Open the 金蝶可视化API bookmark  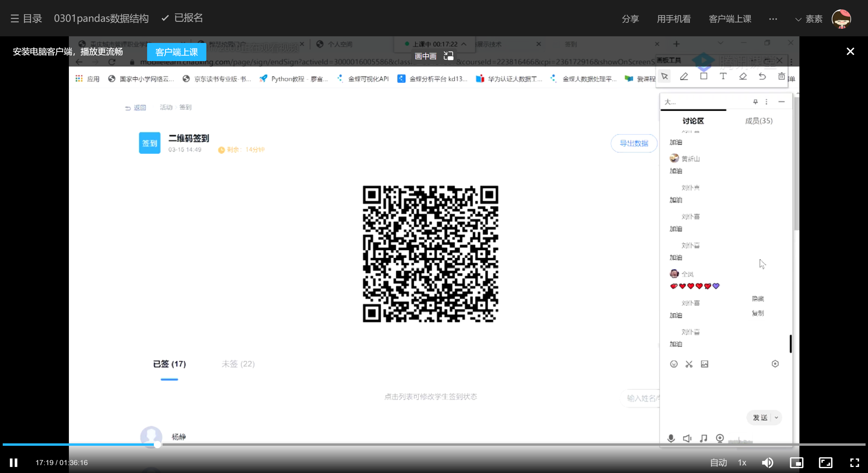click(x=363, y=79)
